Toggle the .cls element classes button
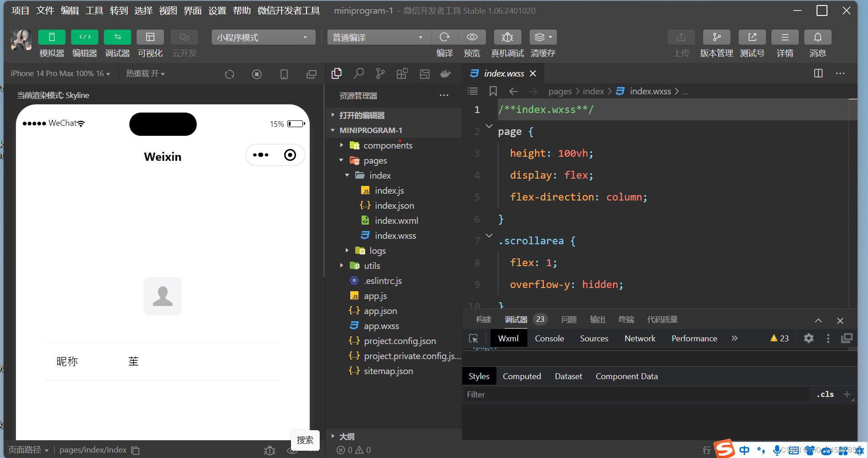The height and width of the screenshot is (458, 868). tap(825, 395)
